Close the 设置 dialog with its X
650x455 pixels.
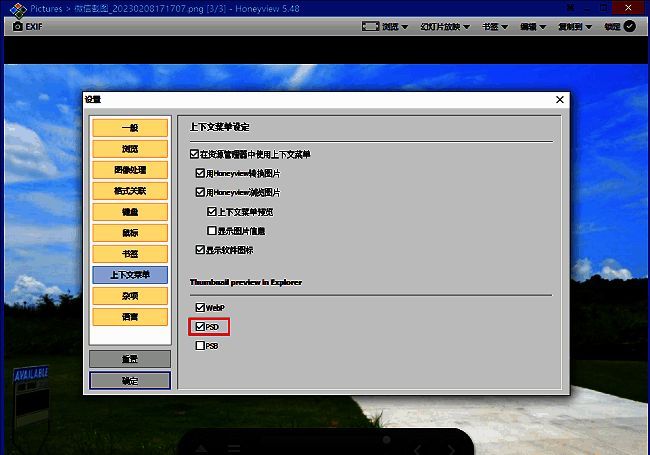click(560, 99)
